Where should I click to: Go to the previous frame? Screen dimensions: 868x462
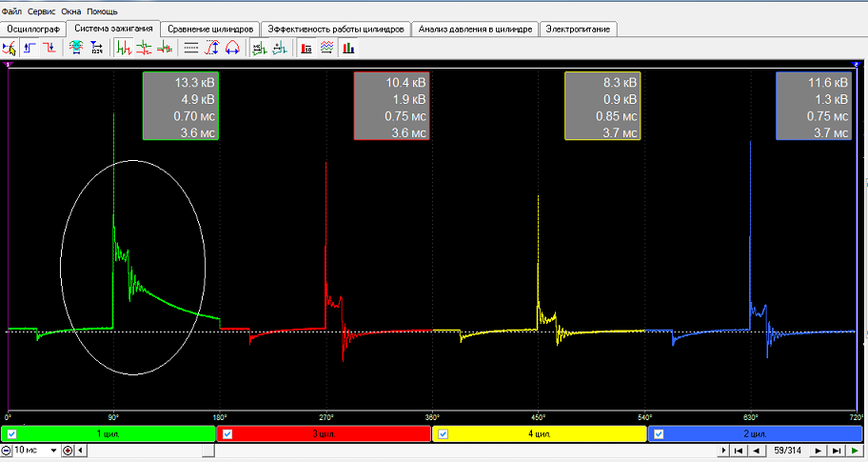pos(757,451)
